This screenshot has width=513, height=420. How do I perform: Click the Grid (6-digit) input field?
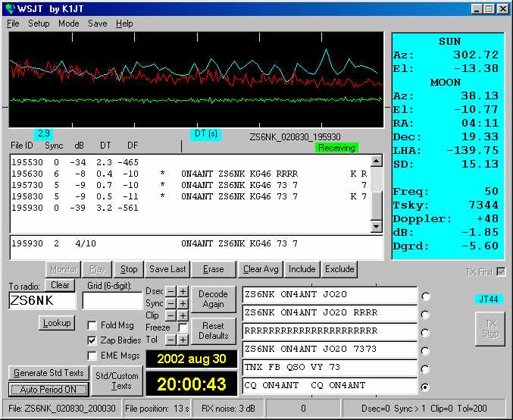click(113, 300)
